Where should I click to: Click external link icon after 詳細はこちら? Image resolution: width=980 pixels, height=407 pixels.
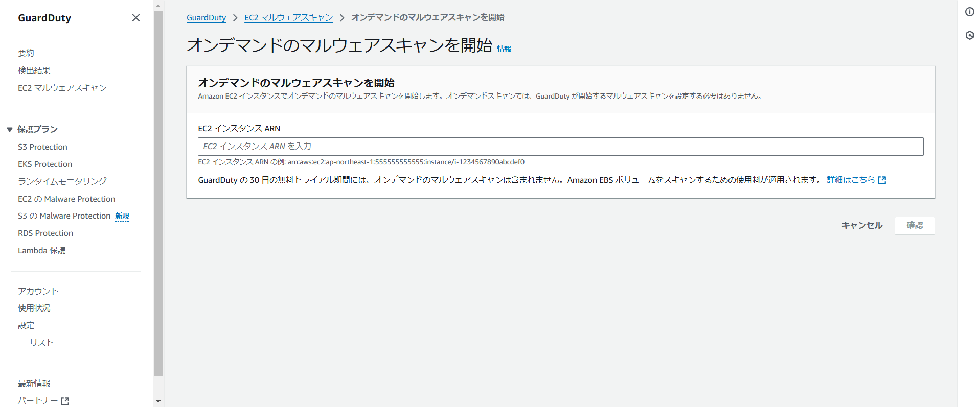[x=882, y=180]
